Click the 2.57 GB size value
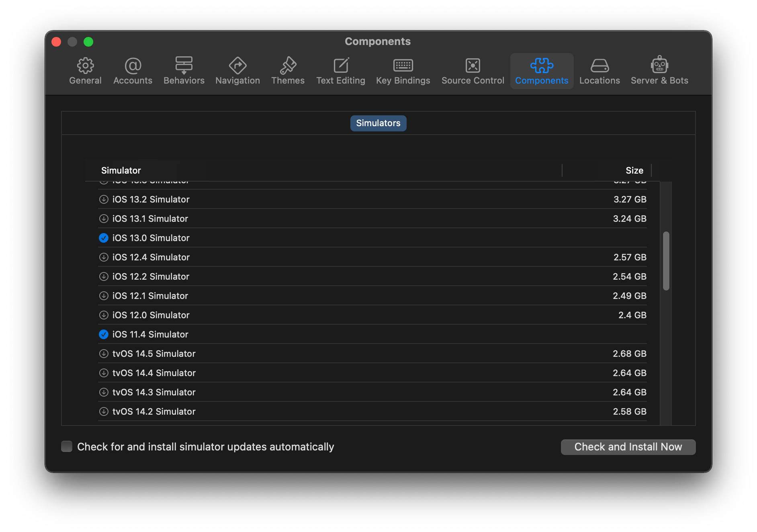 coord(630,257)
